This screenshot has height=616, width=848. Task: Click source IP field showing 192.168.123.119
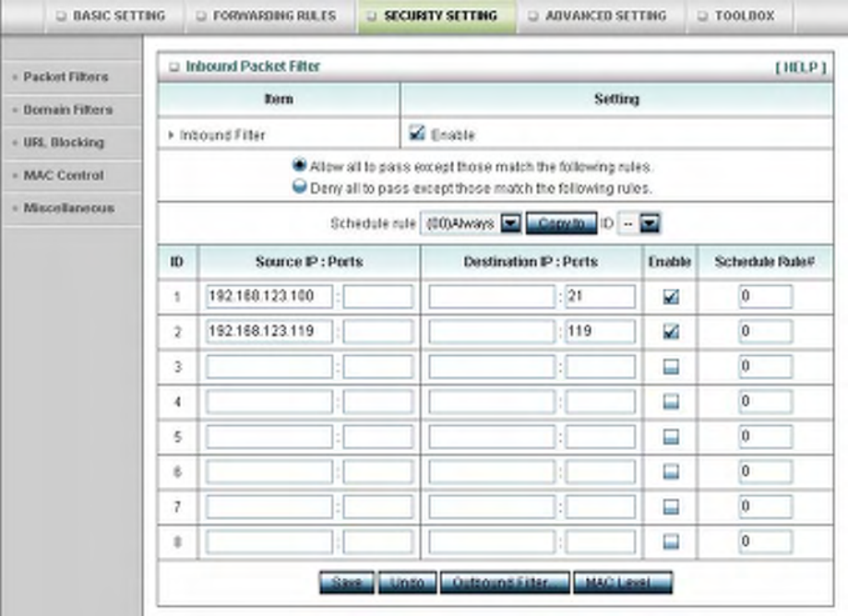[x=269, y=332]
